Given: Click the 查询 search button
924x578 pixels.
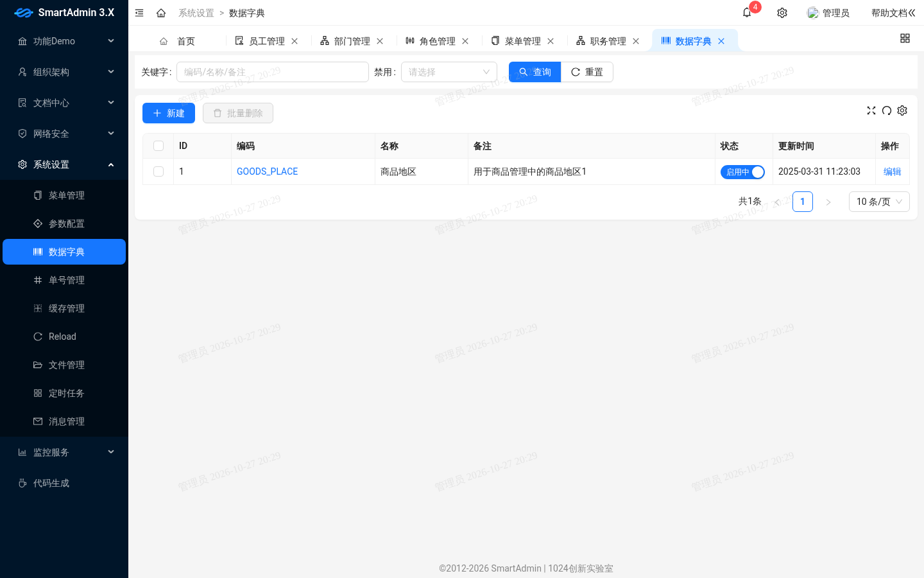Looking at the screenshot, I should [x=535, y=72].
